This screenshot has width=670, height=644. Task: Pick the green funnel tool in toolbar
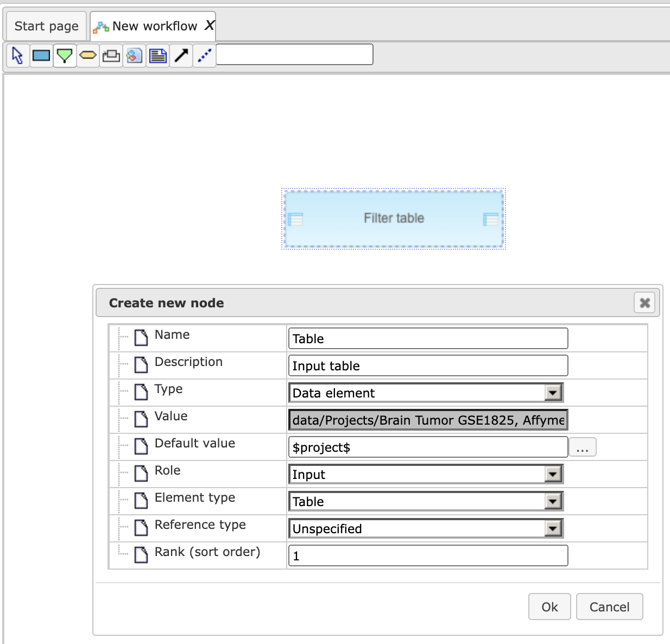point(65,55)
